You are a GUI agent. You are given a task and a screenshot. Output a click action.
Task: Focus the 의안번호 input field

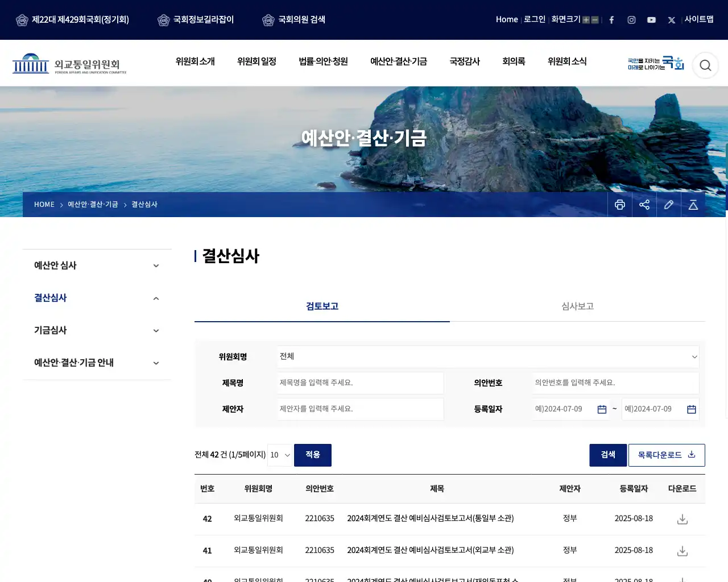pyautogui.click(x=616, y=383)
